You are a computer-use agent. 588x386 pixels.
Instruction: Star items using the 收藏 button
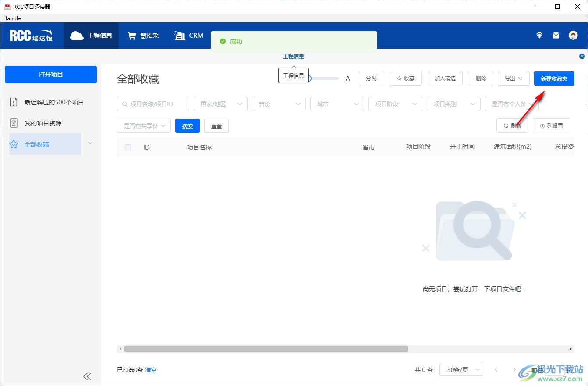click(405, 78)
